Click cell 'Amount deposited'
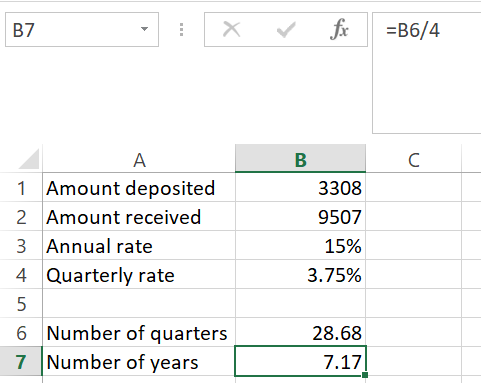Viewport: 481px width, 383px height. [x=139, y=187]
